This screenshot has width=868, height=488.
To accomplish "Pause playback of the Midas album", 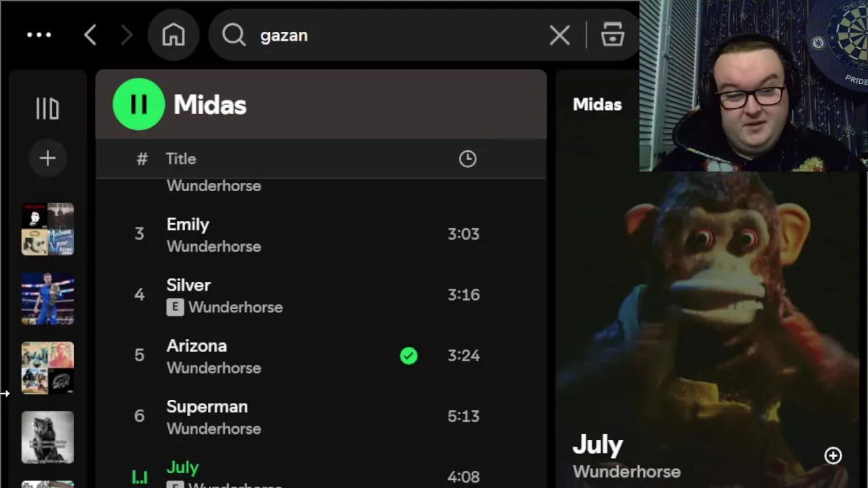I will click(x=138, y=104).
